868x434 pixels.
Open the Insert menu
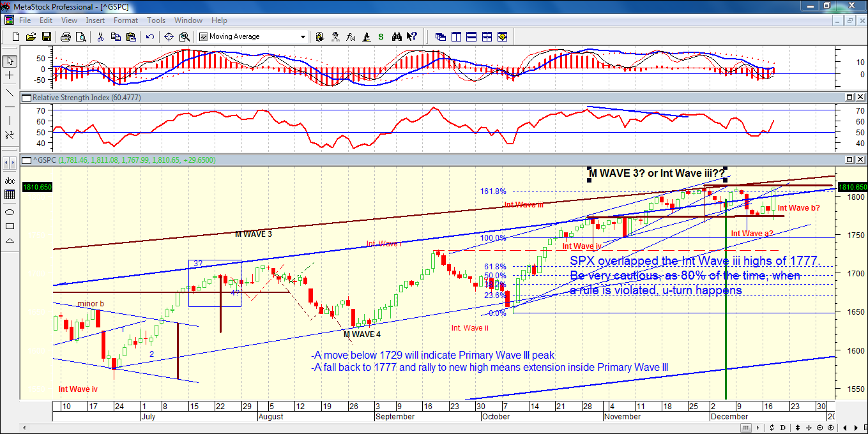pos(95,20)
